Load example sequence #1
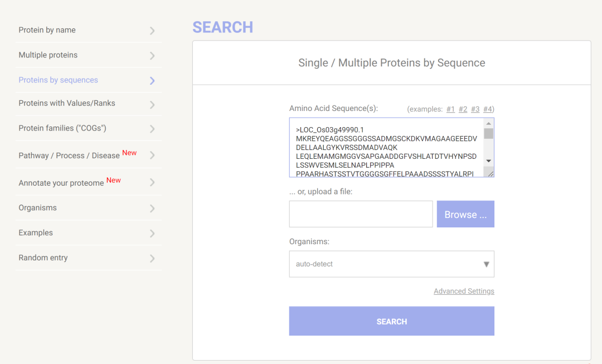This screenshot has height=364, width=602. pyautogui.click(x=450, y=109)
